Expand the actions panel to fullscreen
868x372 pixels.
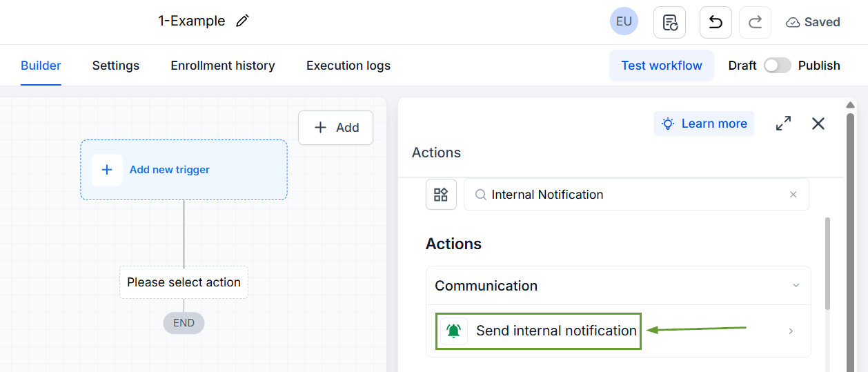tap(783, 124)
